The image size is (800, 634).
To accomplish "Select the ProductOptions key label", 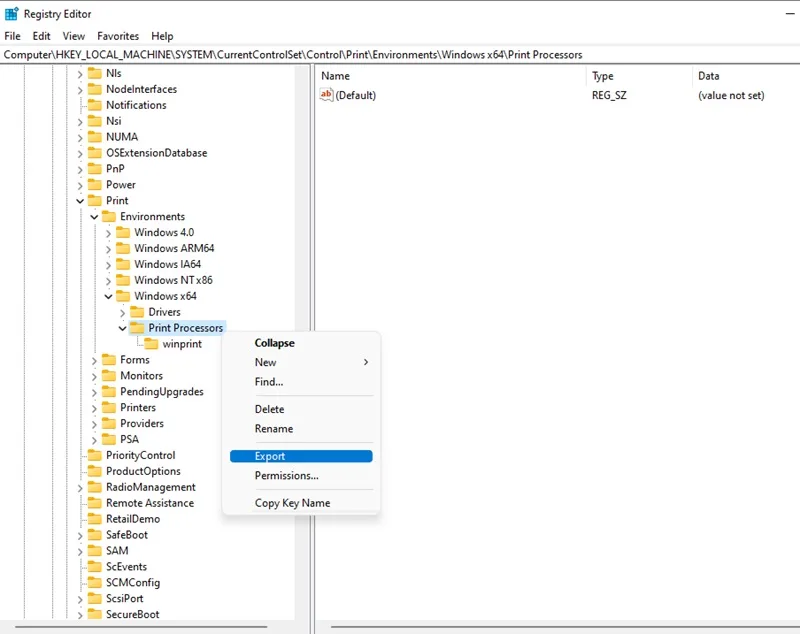I will (143, 471).
